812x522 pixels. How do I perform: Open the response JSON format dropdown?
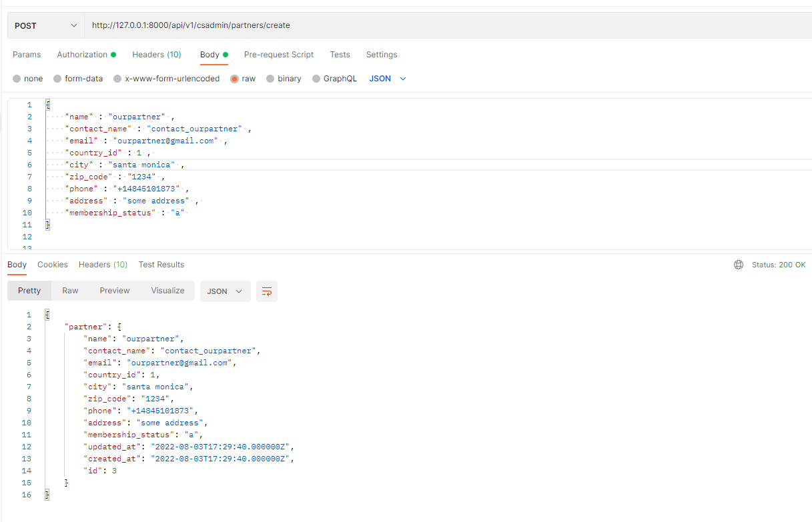226,291
